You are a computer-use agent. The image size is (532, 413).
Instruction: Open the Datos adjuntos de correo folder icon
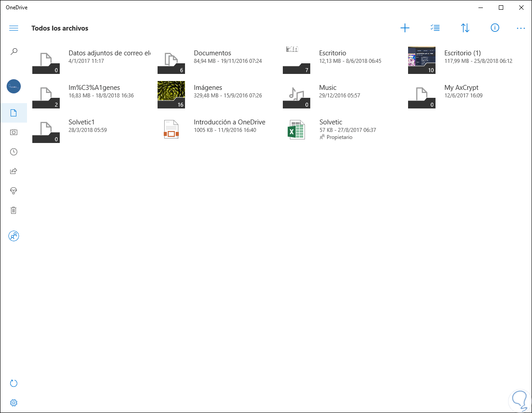pos(46,60)
